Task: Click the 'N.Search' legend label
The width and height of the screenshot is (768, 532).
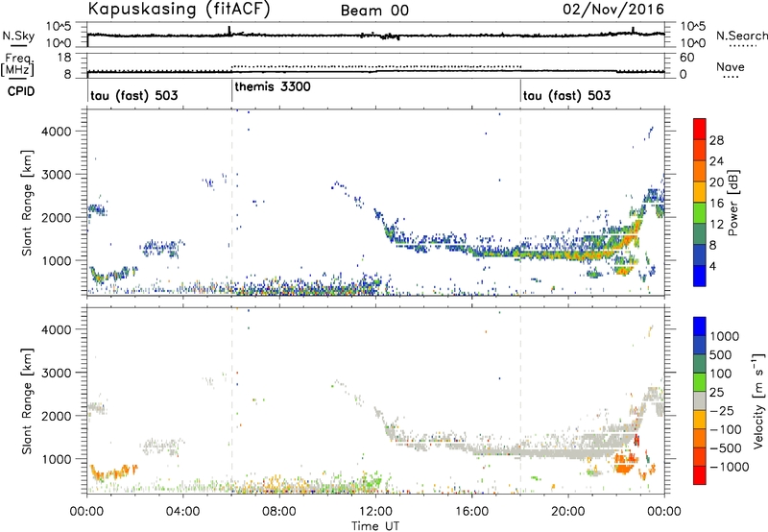Action: [741, 36]
